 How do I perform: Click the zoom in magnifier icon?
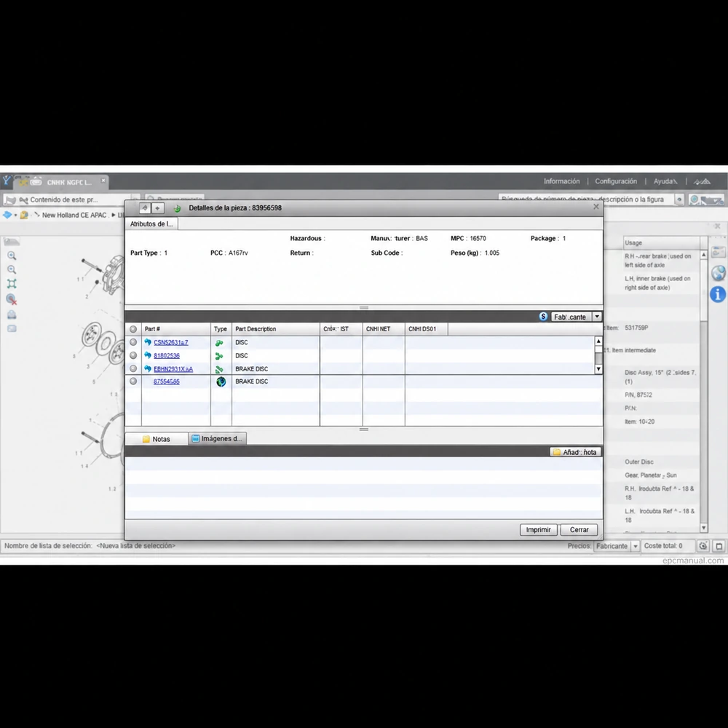[12, 256]
